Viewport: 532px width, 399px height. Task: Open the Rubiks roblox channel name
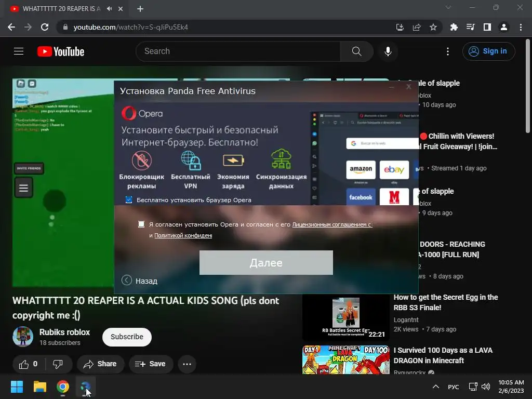click(64, 332)
